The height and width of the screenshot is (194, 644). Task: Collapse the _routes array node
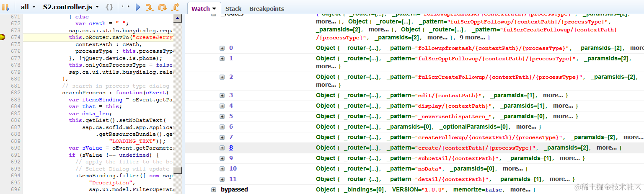click(x=214, y=15)
